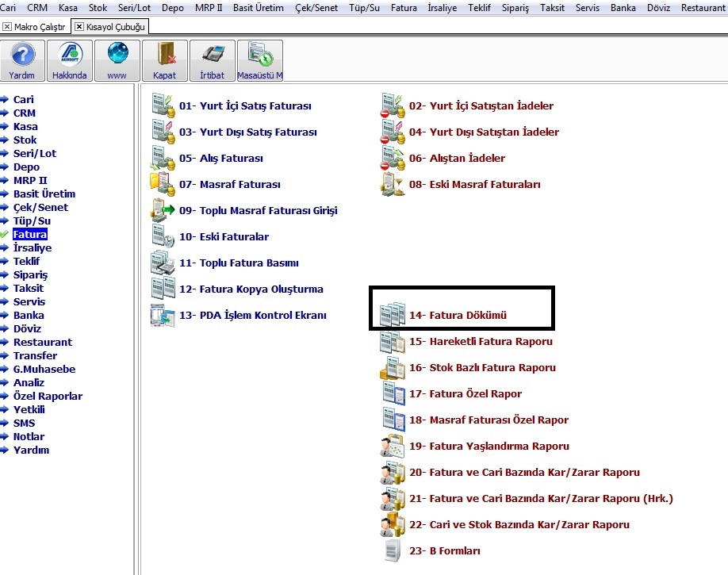Click icon beside 23- B Formları
The width and height of the screenshot is (728, 575).
tap(393, 550)
